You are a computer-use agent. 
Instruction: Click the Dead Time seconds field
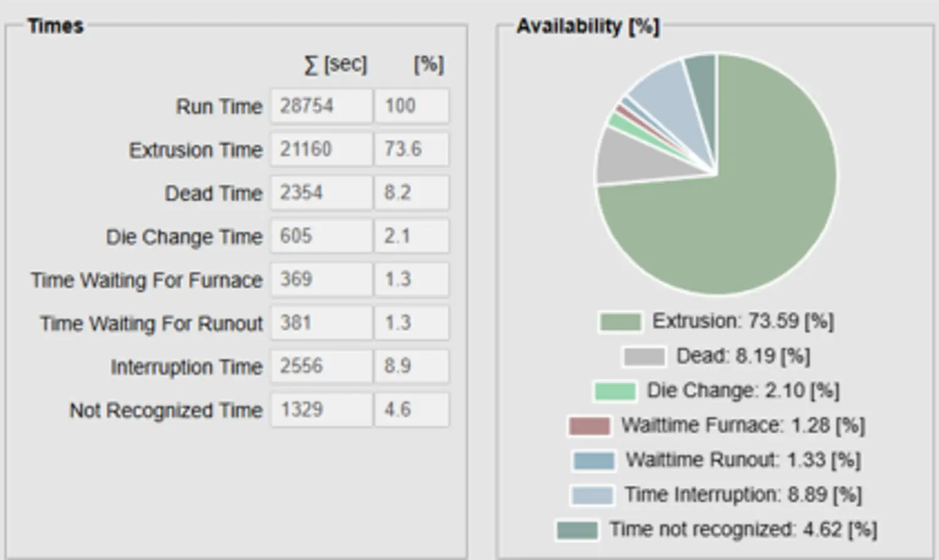tap(321, 192)
